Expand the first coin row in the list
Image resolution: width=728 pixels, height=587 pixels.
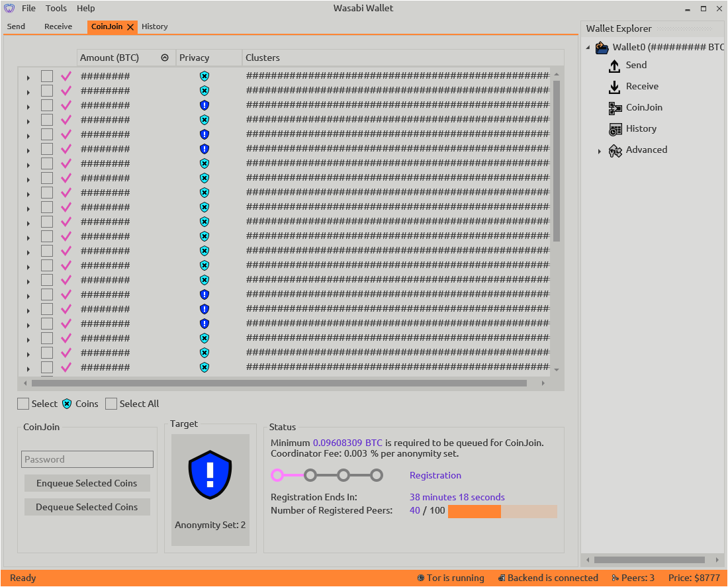pos(28,77)
